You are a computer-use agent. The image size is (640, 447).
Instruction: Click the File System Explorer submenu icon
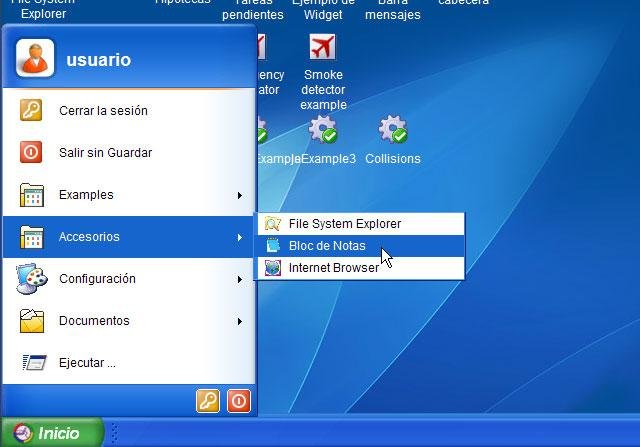[273, 224]
